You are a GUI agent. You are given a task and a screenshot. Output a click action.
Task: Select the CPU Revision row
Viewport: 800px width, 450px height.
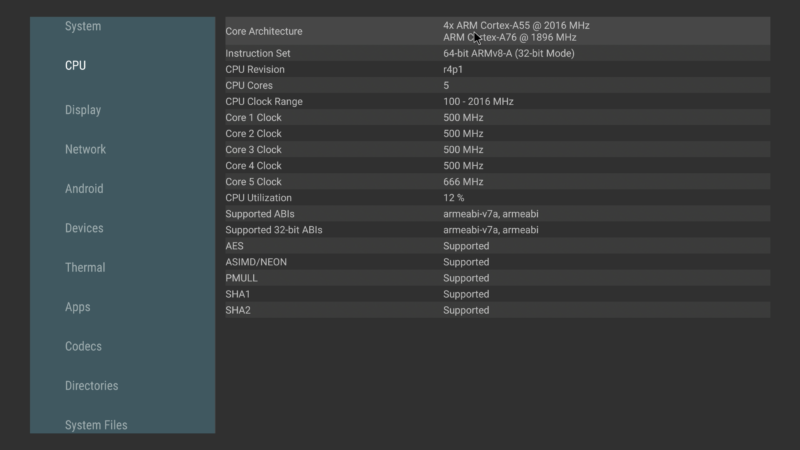[497, 69]
